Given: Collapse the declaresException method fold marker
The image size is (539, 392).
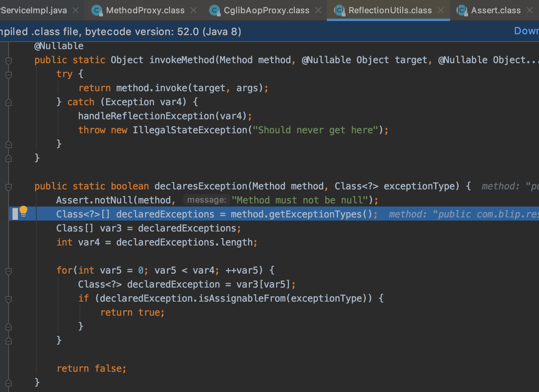Looking at the screenshot, I should pyautogui.click(x=9, y=187).
